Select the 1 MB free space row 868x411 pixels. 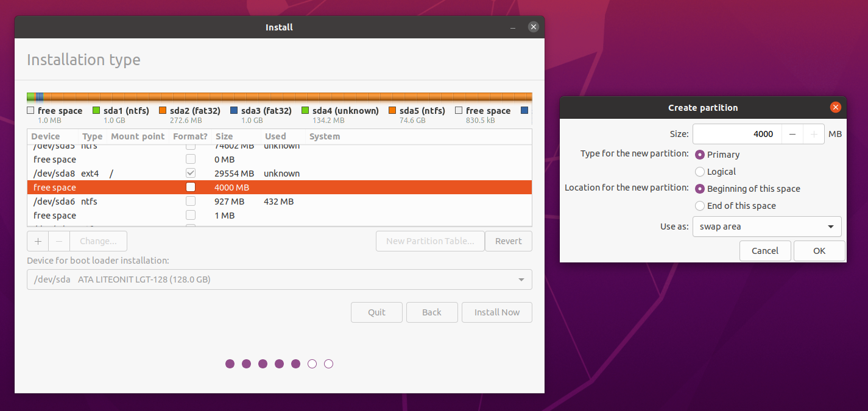pyautogui.click(x=280, y=216)
